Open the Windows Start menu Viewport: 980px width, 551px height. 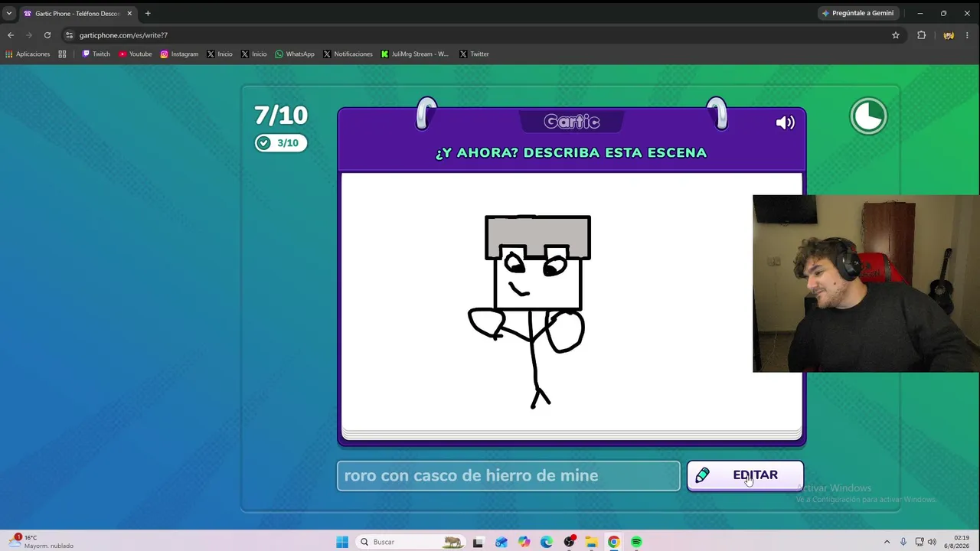(342, 542)
